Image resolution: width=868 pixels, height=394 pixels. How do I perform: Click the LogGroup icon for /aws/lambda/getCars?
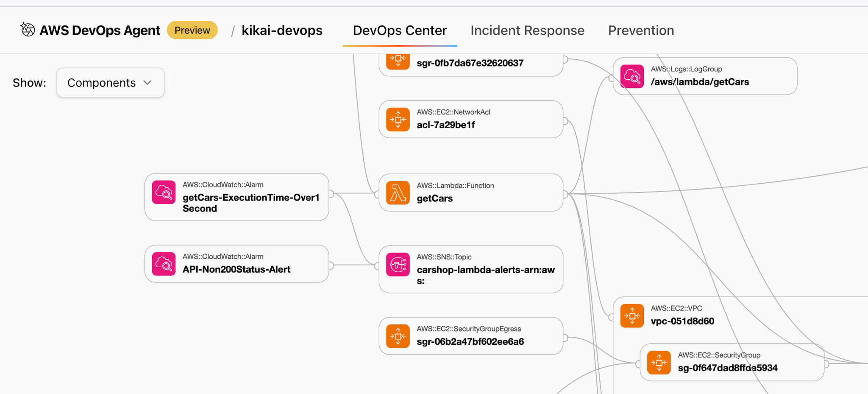point(632,76)
